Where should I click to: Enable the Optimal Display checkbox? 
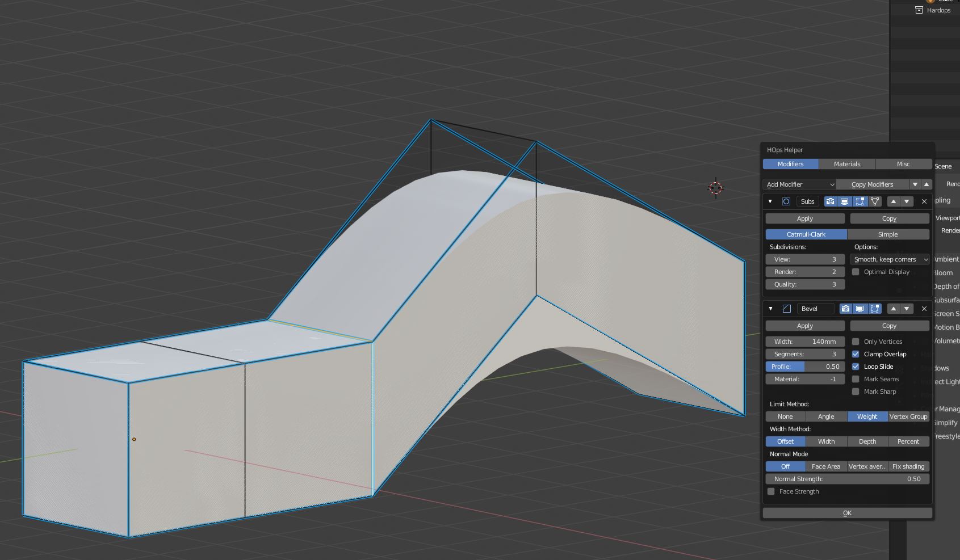coord(856,272)
